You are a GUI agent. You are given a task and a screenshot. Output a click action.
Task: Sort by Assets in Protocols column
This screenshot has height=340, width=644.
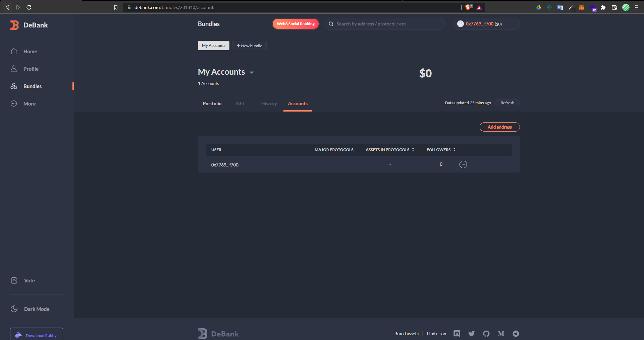click(390, 150)
